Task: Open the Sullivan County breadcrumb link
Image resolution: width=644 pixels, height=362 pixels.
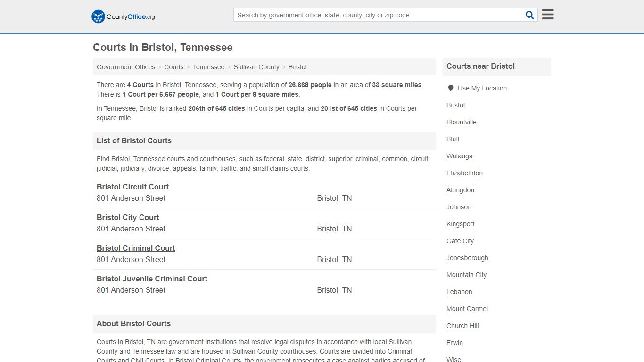Action: (x=256, y=67)
